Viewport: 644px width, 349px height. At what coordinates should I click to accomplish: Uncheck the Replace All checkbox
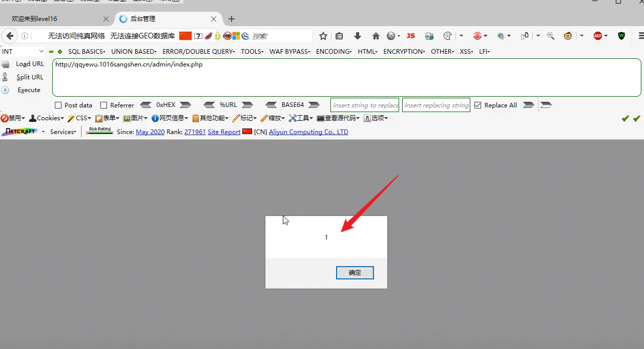[x=477, y=105]
